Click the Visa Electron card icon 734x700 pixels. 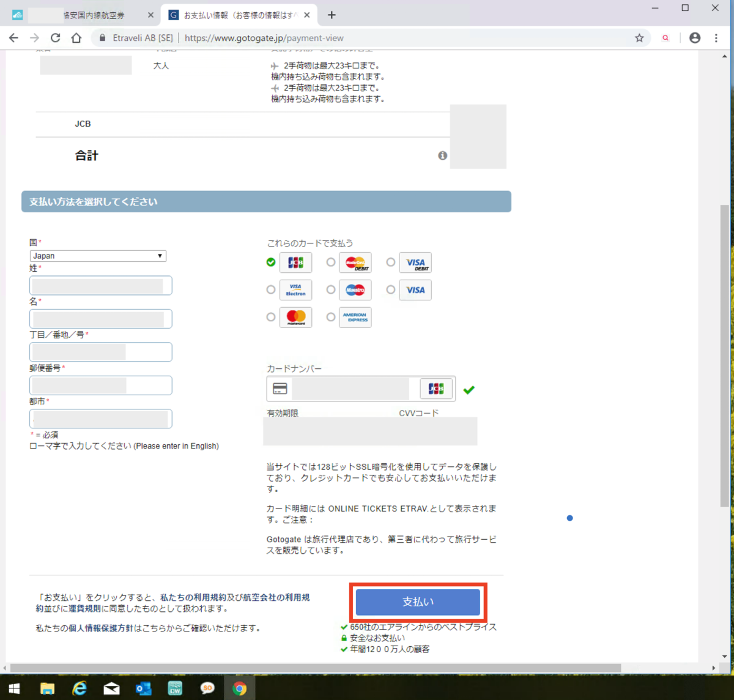point(295,289)
